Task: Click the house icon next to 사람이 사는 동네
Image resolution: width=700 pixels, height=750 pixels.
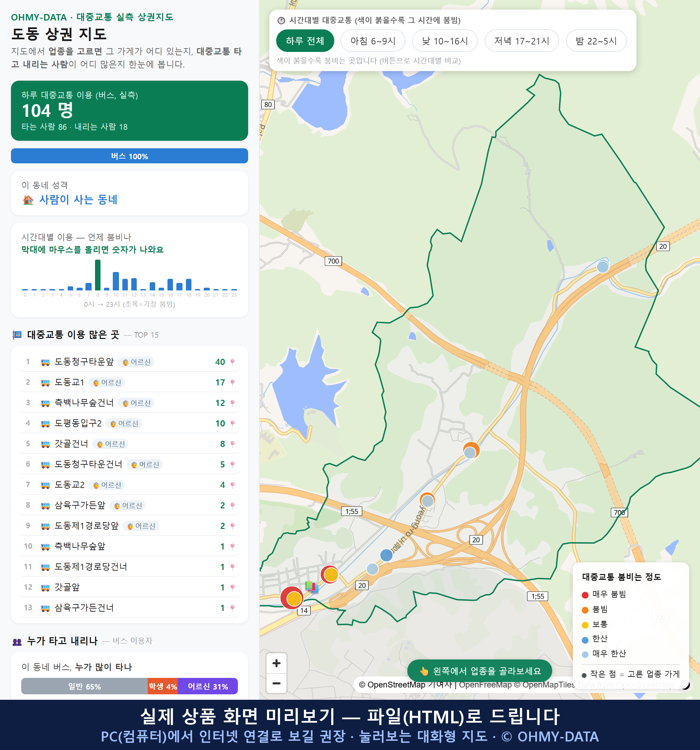Action: [x=28, y=200]
